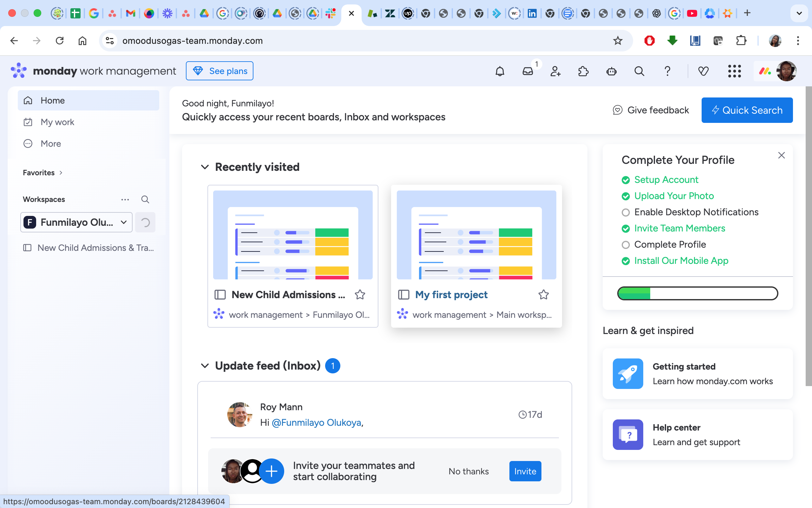Switch to the LinkedIn browser tab
Image resolution: width=812 pixels, height=508 pixels.
click(532, 13)
